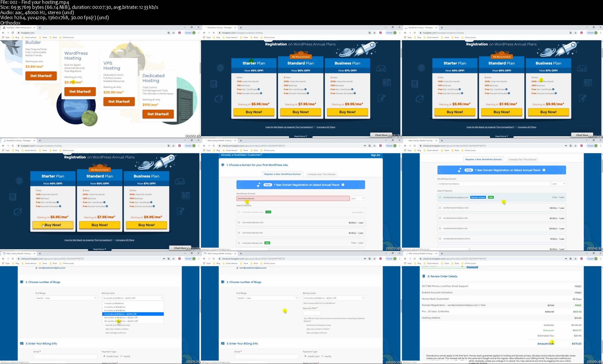Toggle wordpresstutorialplus.com primary domain checkbox, 00:04:30 frame
Viewport: 603px width, 364px height.
440,197
